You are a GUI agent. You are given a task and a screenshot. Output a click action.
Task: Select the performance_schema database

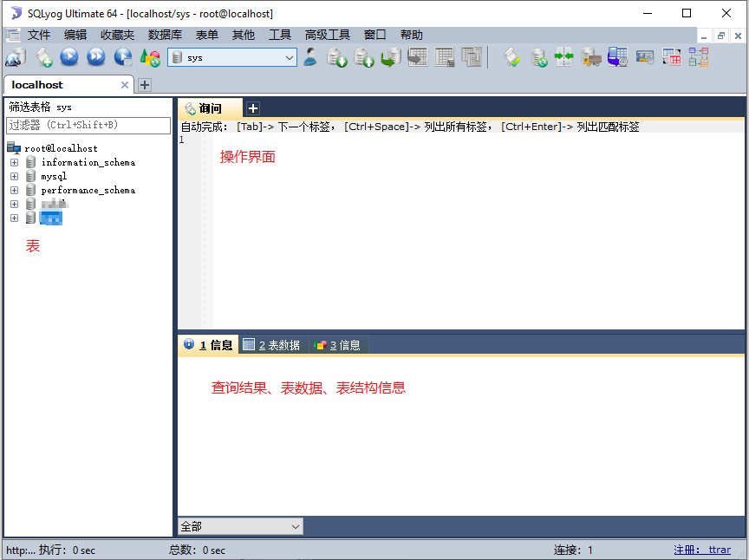point(88,190)
